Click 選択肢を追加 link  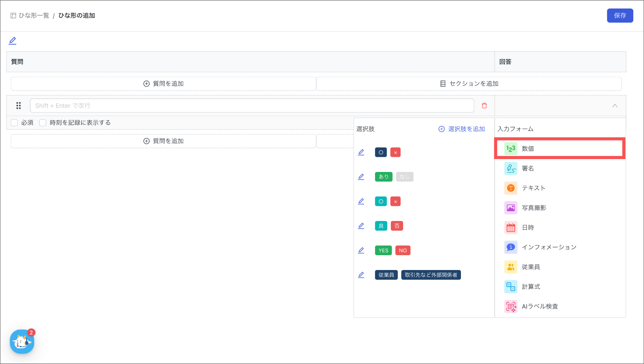[x=462, y=129]
